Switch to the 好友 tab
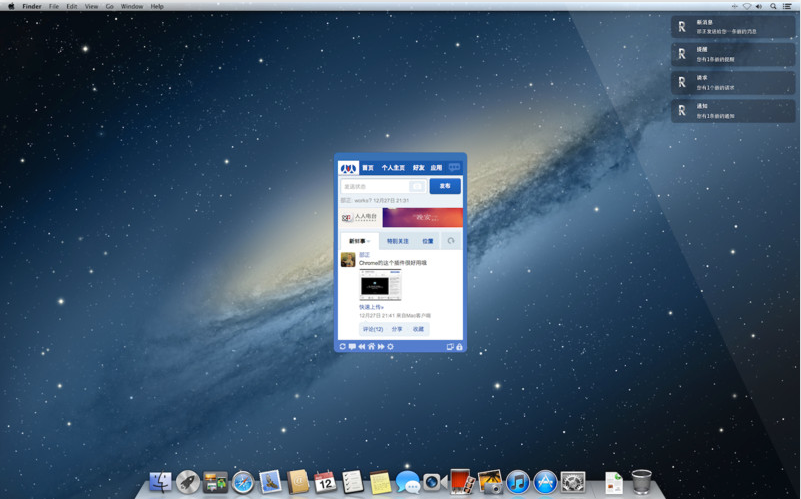Image resolution: width=801 pixels, height=499 pixels. click(x=418, y=168)
